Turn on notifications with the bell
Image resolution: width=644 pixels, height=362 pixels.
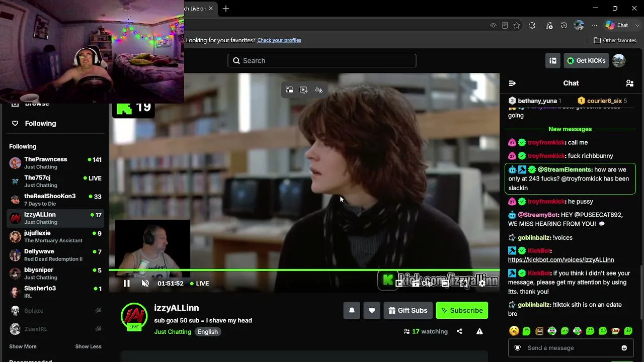(352, 311)
